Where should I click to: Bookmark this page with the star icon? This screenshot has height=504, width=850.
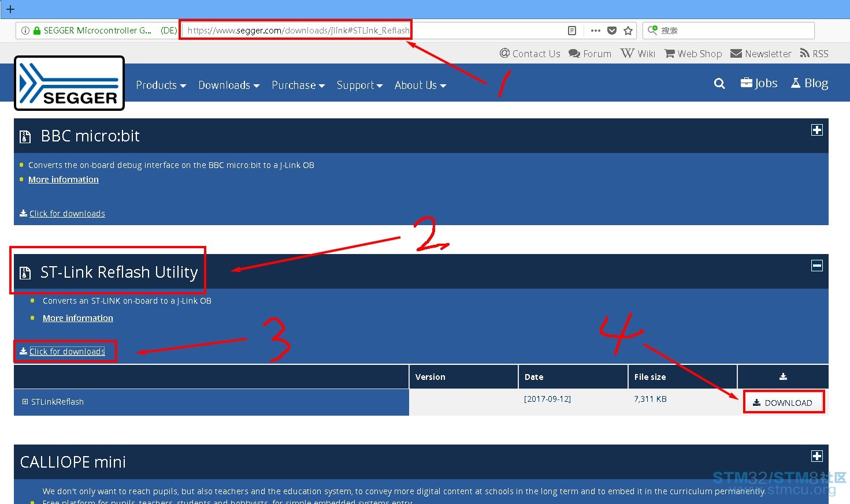pos(628,31)
